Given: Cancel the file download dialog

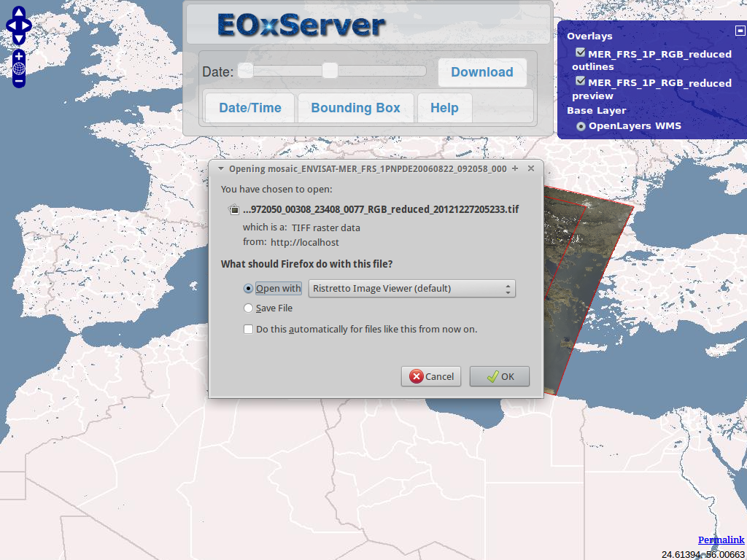Looking at the screenshot, I should pyautogui.click(x=431, y=376).
